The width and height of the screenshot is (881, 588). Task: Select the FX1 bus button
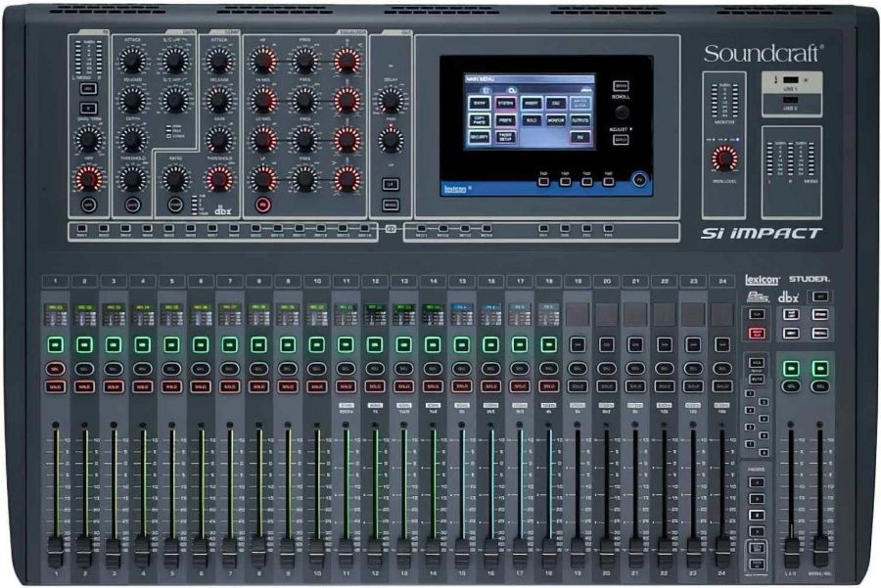point(543,229)
